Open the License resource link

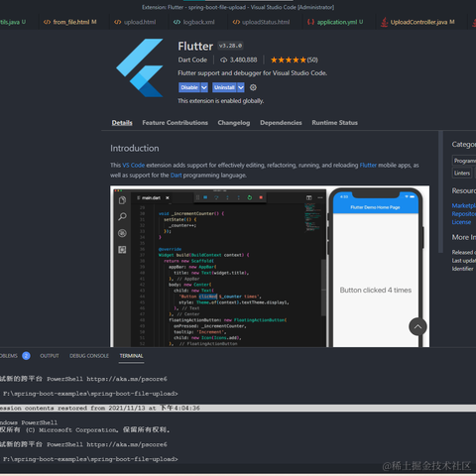(x=461, y=222)
